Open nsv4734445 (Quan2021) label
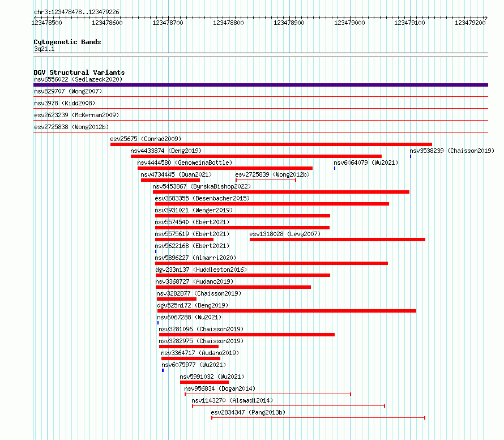Image resolution: width=504 pixels, height=440 pixels. (x=176, y=174)
